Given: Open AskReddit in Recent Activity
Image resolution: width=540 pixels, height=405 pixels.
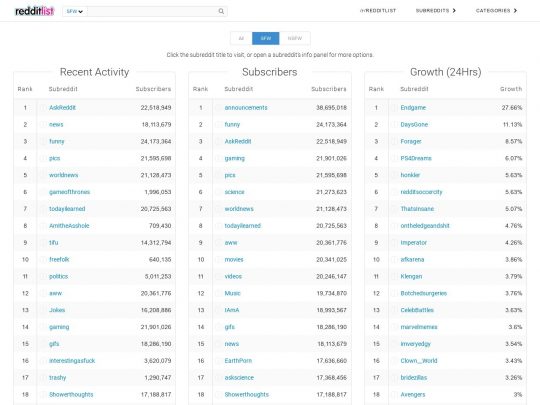Looking at the screenshot, I should [62, 108].
